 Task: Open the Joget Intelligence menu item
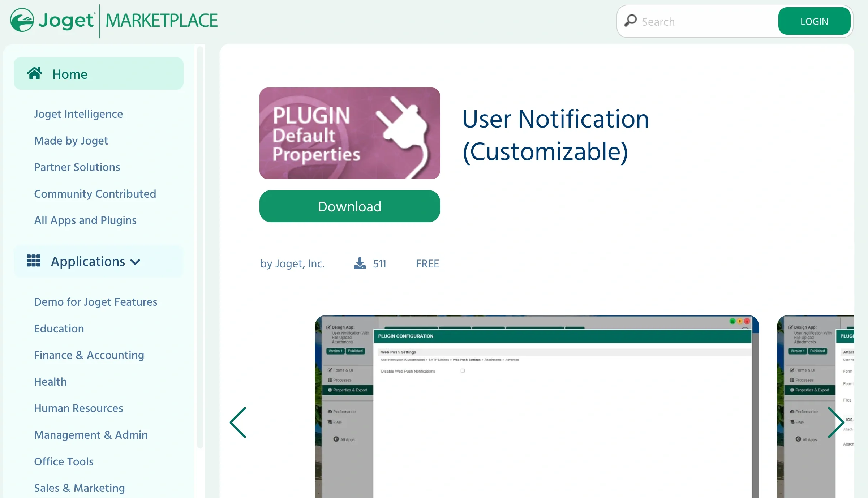[78, 114]
